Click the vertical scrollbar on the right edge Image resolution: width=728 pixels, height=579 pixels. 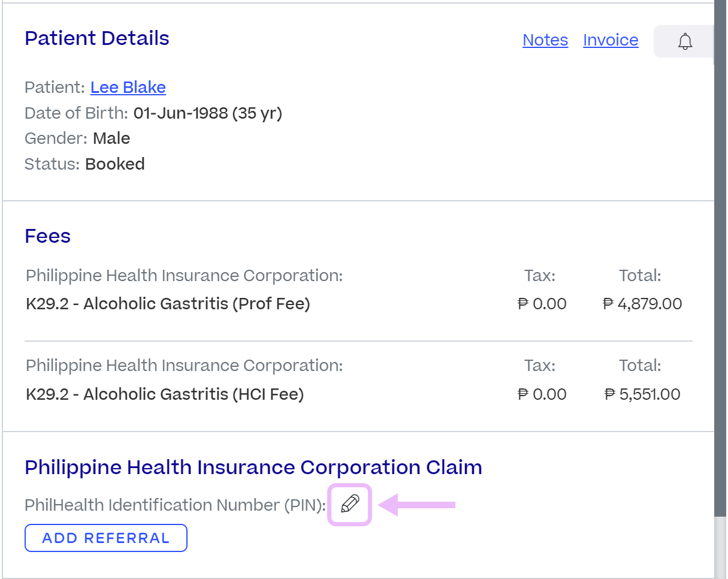click(720, 258)
